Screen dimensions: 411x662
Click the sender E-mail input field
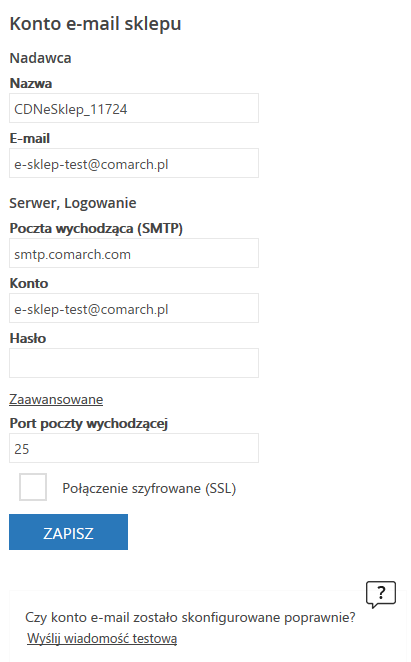click(134, 163)
